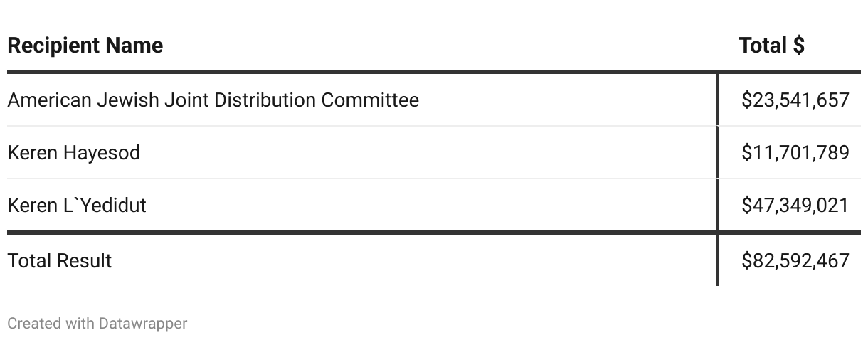
Task: Click the $11,701,789 amount
Action: (x=795, y=152)
